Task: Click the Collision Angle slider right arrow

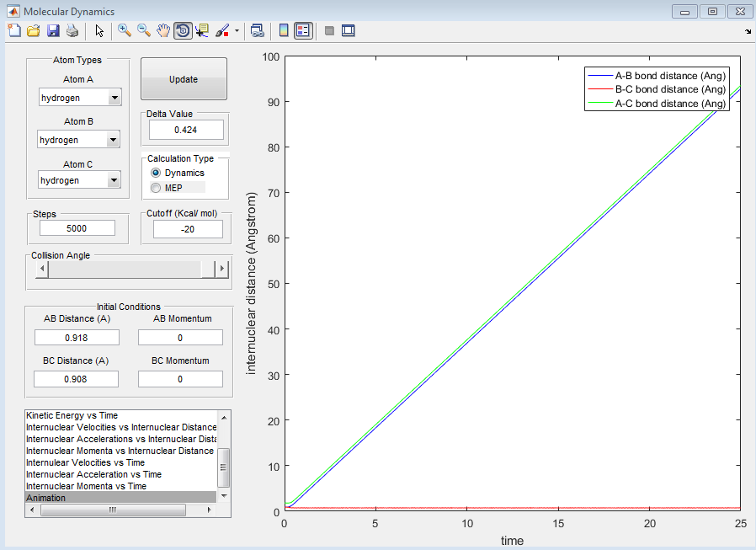Action: [x=222, y=270]
